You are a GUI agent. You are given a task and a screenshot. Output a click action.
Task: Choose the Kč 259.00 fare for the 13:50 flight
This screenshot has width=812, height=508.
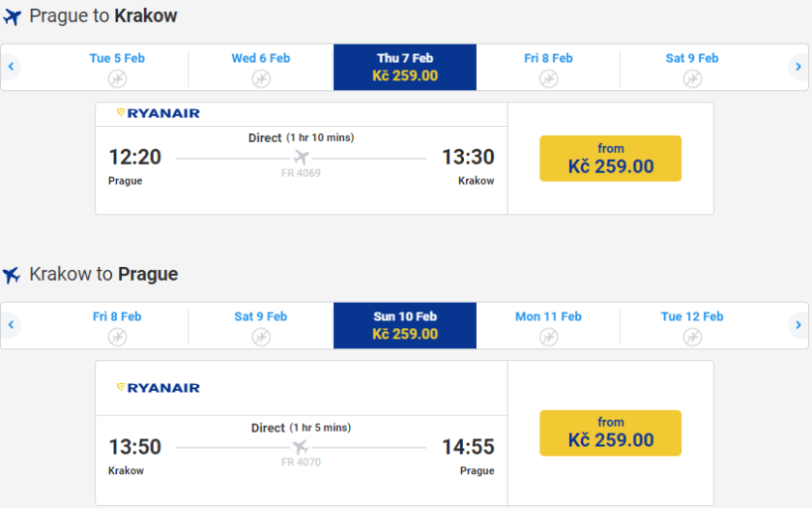tap(610, 433)
